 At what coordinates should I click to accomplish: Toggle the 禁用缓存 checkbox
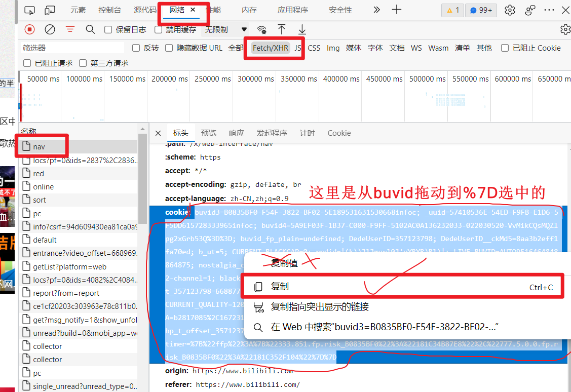click(158, 30)
